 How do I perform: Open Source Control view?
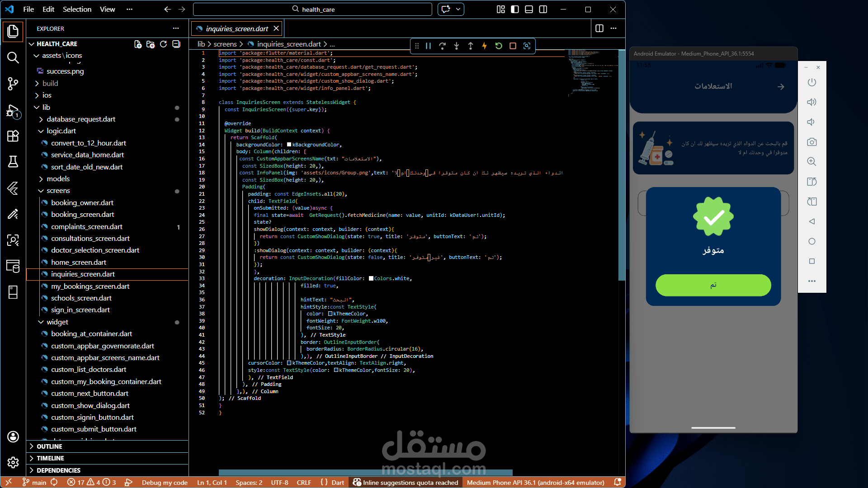tap(13, 84)
